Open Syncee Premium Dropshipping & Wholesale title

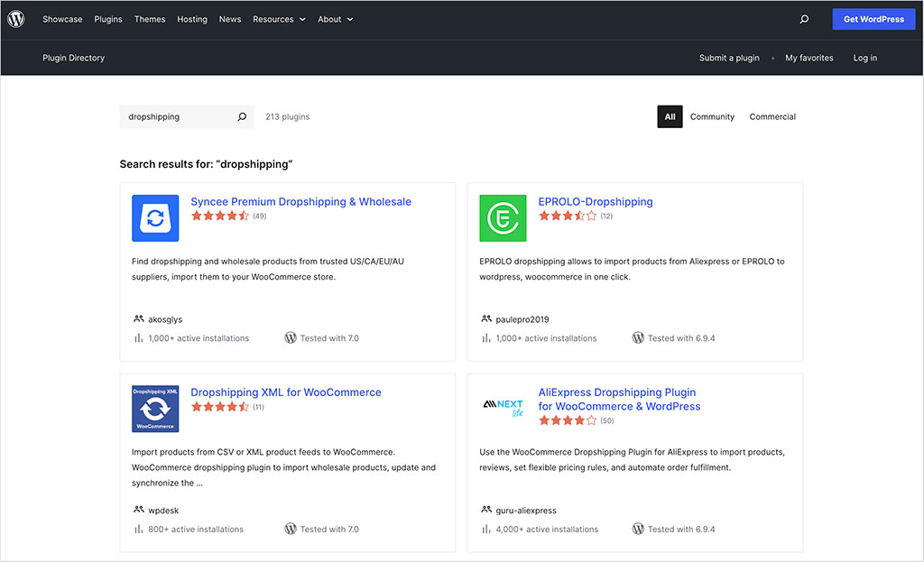coord(301,201)
